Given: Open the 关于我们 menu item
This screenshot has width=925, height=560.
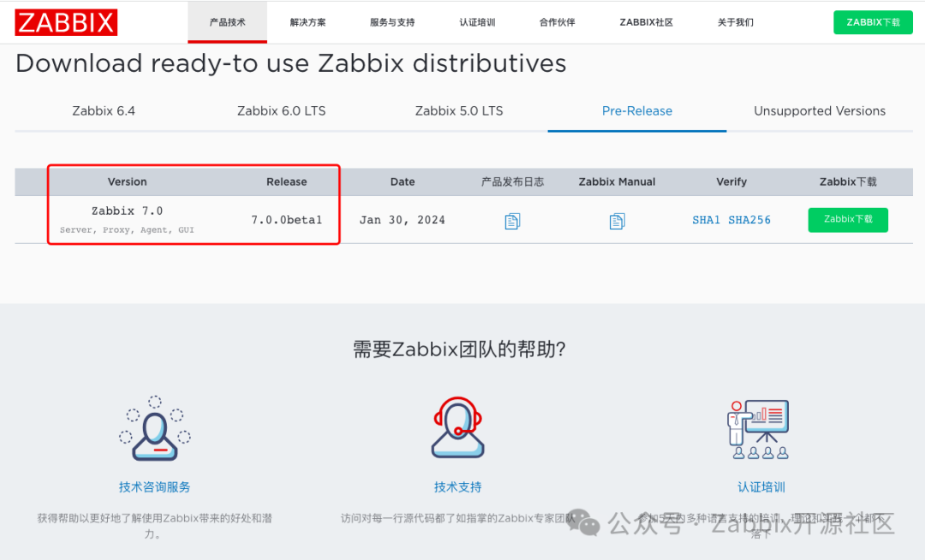Looking at the screenshot, I should tap(734, 22).
